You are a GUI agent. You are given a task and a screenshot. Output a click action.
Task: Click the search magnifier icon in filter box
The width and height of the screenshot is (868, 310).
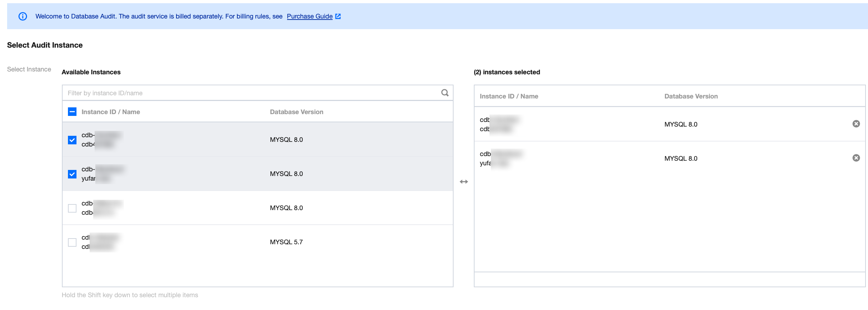(445, 93)
